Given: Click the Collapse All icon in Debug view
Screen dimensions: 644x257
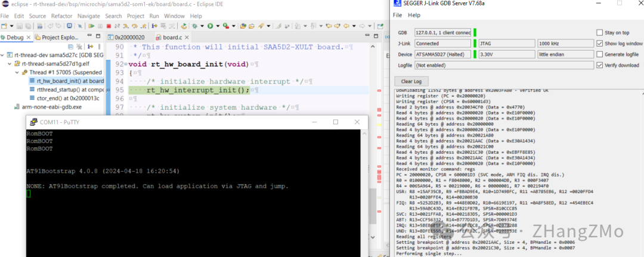Looking at the screenshot, I should (x=70, y=47).
